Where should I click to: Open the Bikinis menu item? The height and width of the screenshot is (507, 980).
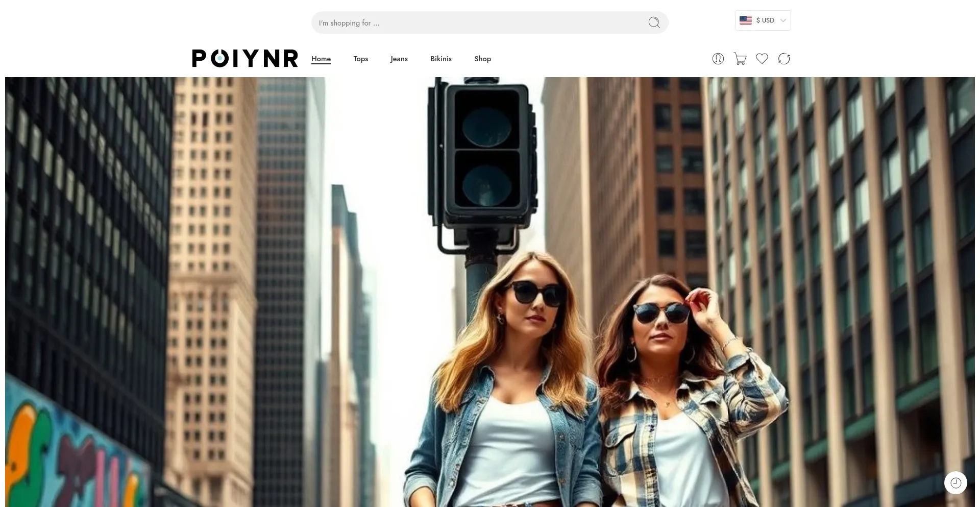[x=440, y=59]
